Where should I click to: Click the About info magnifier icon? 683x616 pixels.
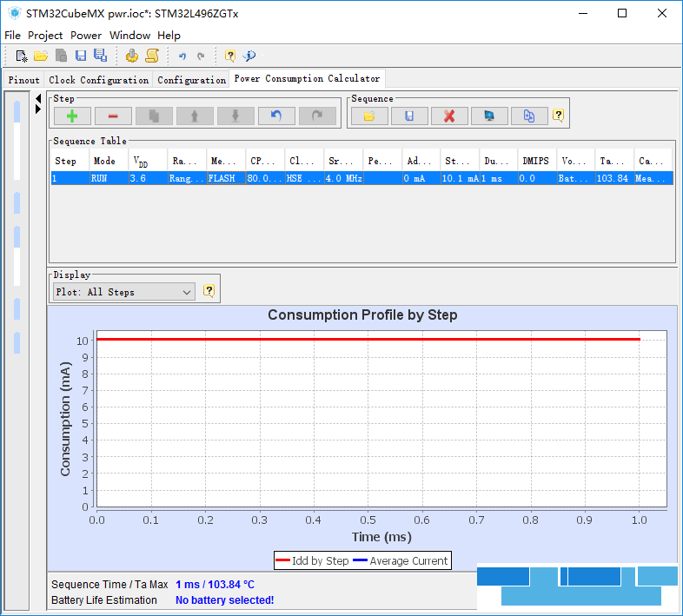point(249,56)
